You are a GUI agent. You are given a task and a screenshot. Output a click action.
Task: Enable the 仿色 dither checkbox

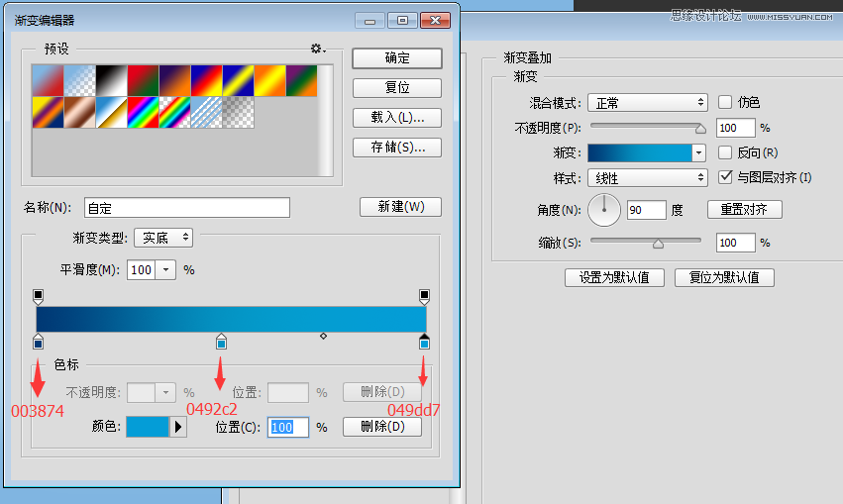[x=725, y=102]
